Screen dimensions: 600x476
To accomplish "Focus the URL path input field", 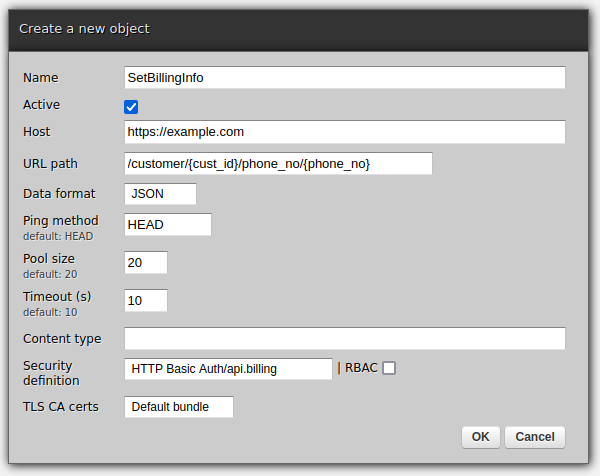I will click(278, 164).
